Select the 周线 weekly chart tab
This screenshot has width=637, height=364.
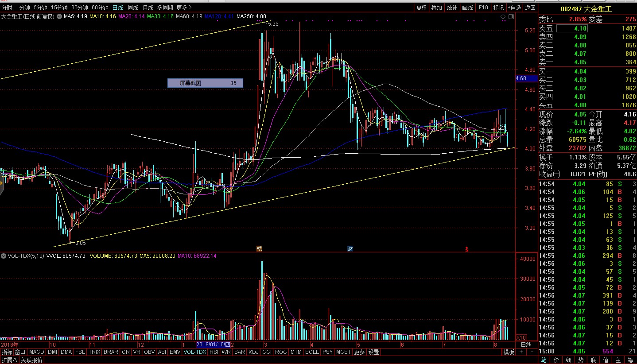point(133,8)
